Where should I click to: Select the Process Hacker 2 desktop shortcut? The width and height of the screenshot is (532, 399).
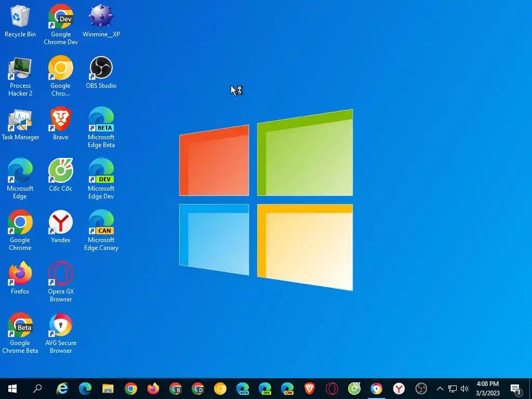click(20, 77)
